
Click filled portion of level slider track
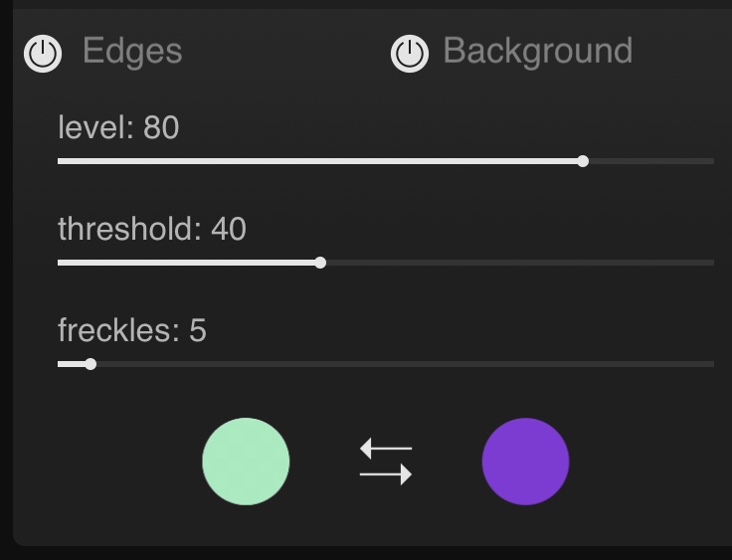tap(318, 161)
